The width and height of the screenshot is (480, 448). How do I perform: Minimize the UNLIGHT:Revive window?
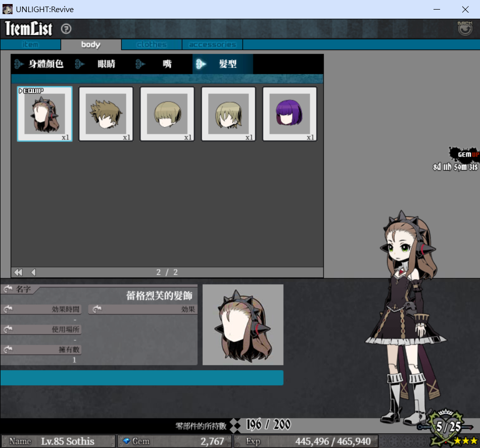437,9
